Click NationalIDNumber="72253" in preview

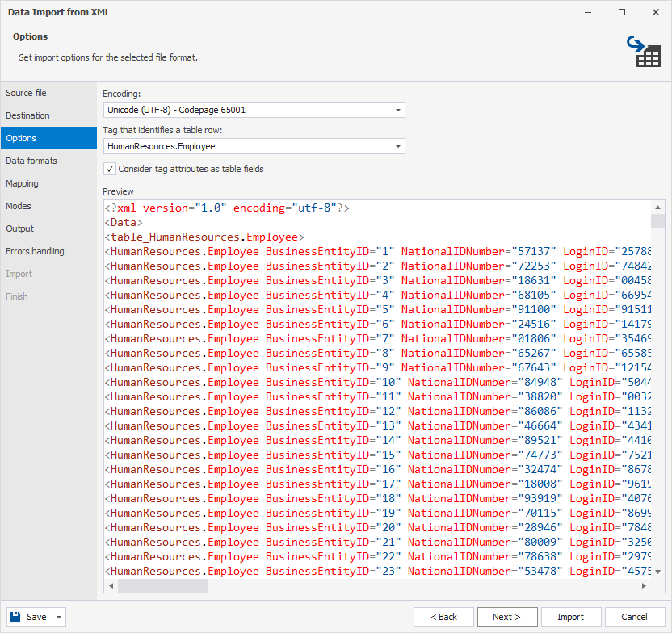point(479,266)
